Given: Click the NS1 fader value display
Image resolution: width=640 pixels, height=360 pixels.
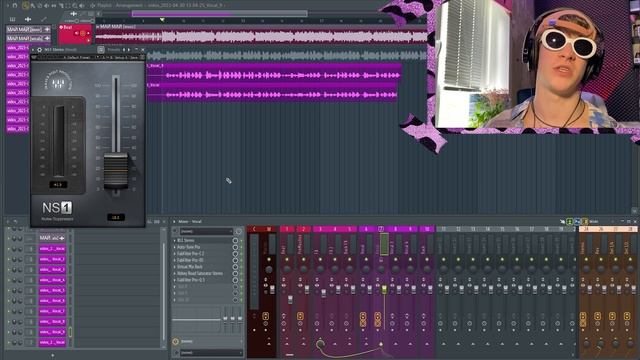Looking at the screenshot, I should 116,218.
